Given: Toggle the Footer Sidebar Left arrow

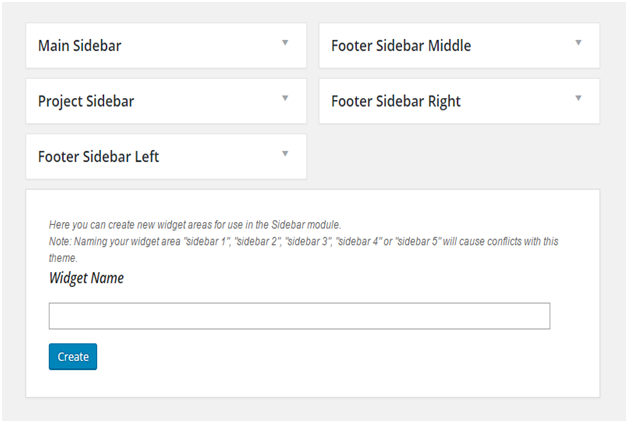Looking at the screenshot, I should pos(285,154).
